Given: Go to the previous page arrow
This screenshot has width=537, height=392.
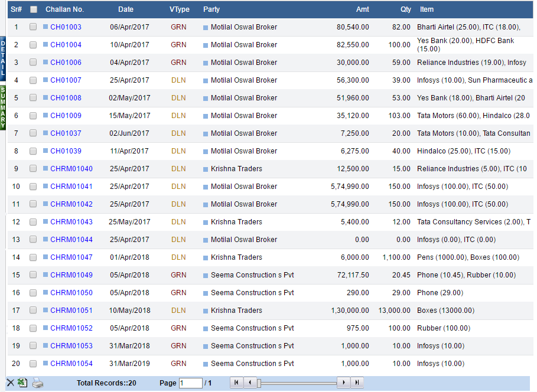Looking at the screenshot, I should point(250,383).
